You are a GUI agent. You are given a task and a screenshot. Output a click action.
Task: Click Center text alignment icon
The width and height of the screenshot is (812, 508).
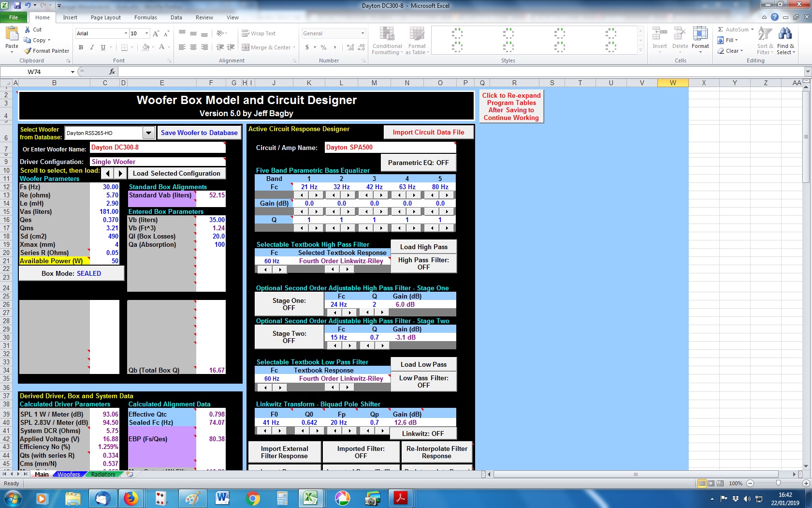click(x=193, y=47)
